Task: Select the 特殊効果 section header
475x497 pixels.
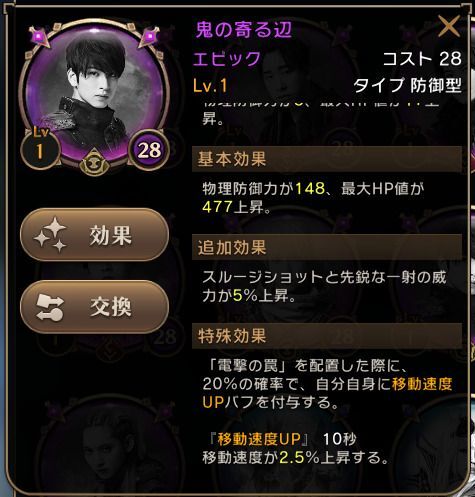Action: tap(327, 336)
